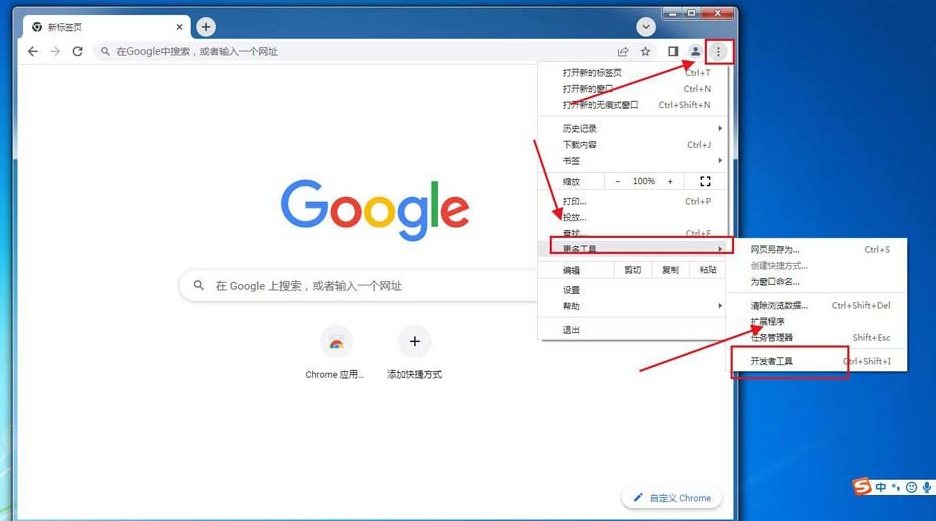Bookmark this page with the star icon

click(646, 51)
